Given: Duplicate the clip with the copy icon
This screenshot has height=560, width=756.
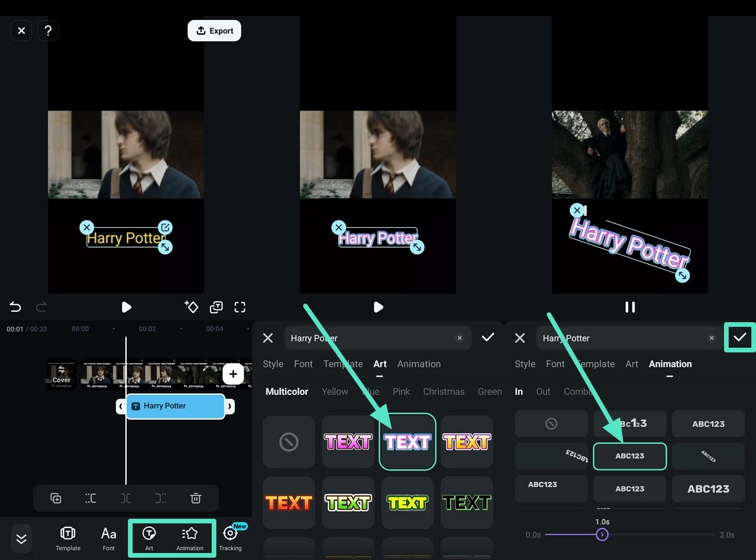Looking at the screenshot, I should pos(56,498).
